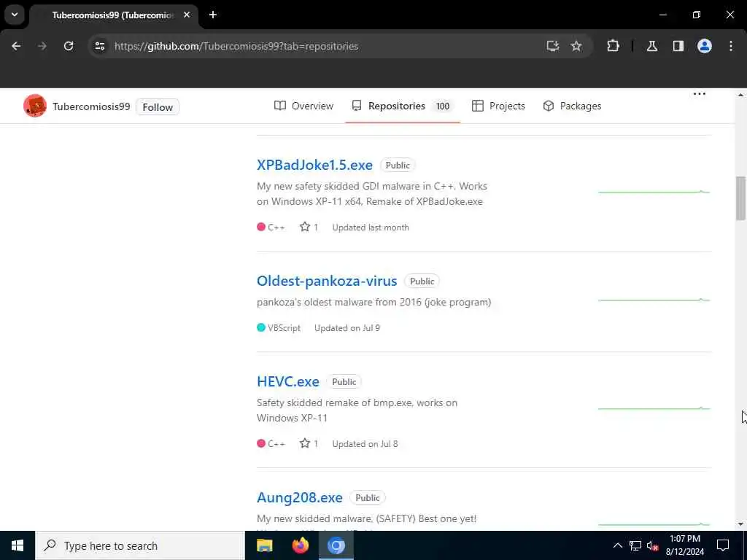Bookmark this page with the star
747x560 pixels.
coord(576,46)
